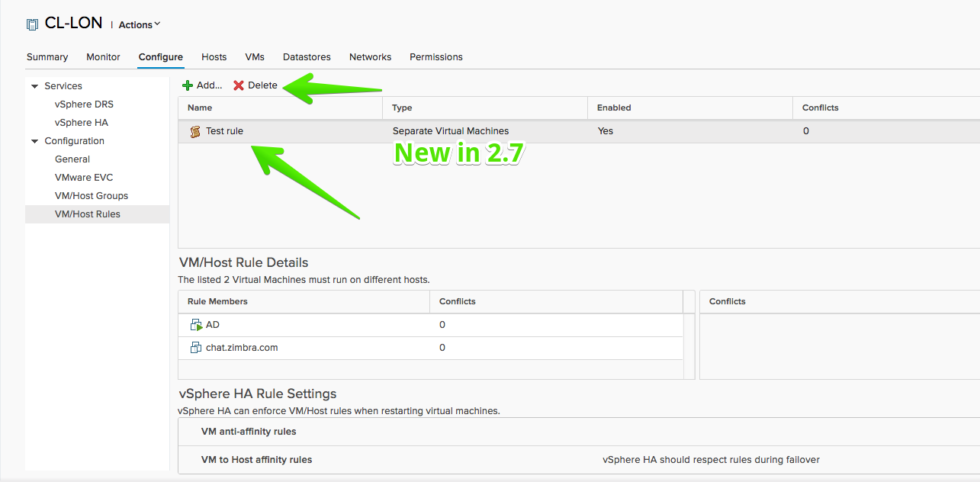Switch to the Monitor tab
This screenshot has height=482, width=980.
(x=103, y=57)
